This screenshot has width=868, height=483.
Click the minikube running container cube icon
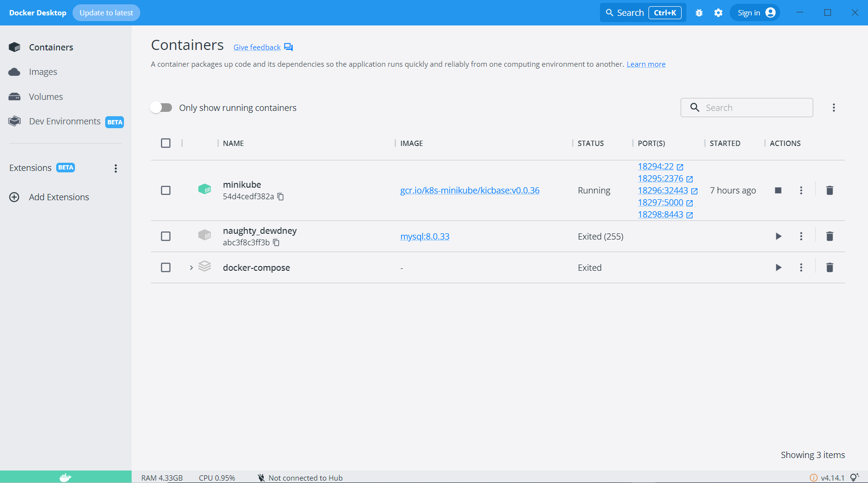click(205, 189)
